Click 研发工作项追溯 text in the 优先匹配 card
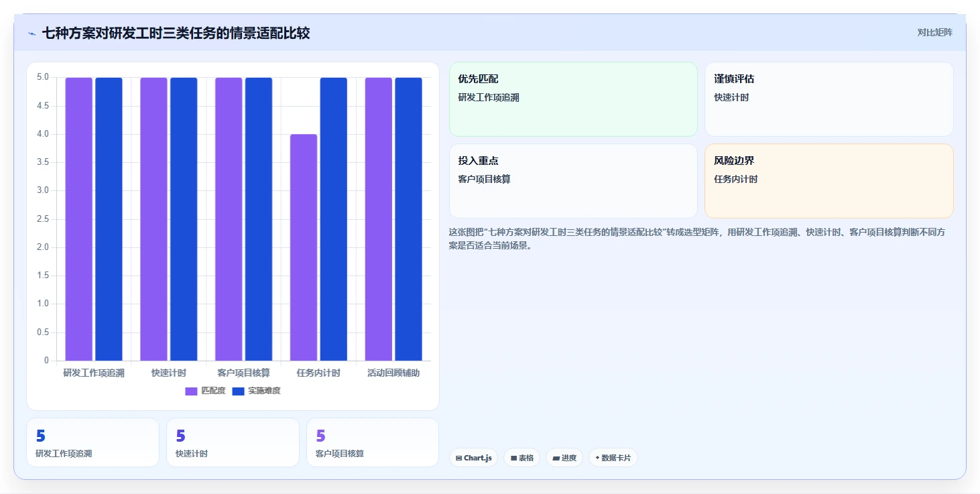Viewport: 980px width, 494px height. [489, 97]
